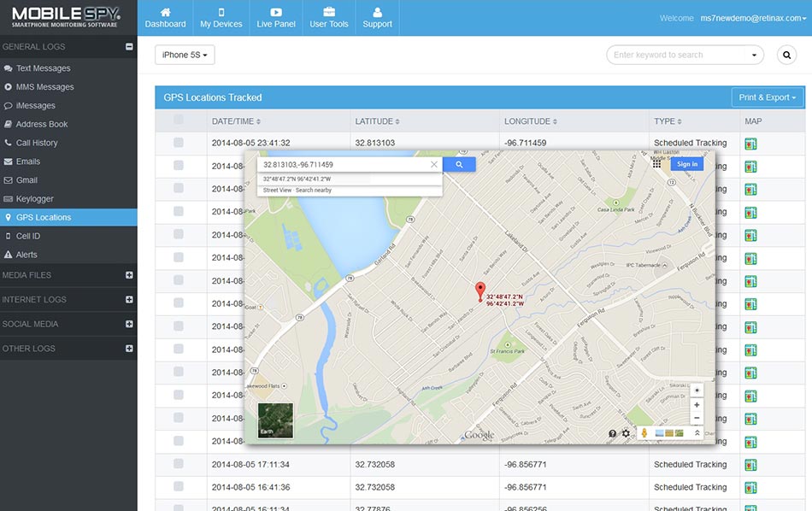Open the Live Panel tab
Viewport: 812px width, 511px height.
click(276, 18)
